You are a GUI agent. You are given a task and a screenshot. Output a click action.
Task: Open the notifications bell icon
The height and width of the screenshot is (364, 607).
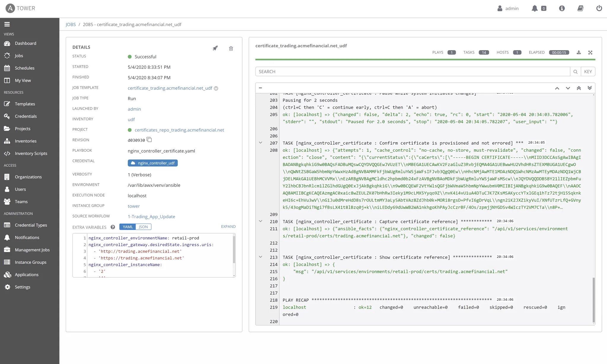pyautogui.click(x=534, y=8)
